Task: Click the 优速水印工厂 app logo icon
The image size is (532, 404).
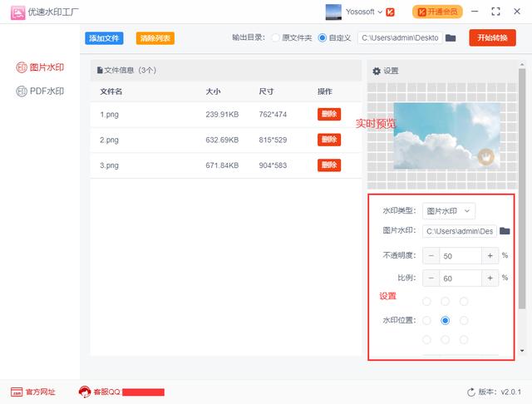Action: tap(17, 12)
